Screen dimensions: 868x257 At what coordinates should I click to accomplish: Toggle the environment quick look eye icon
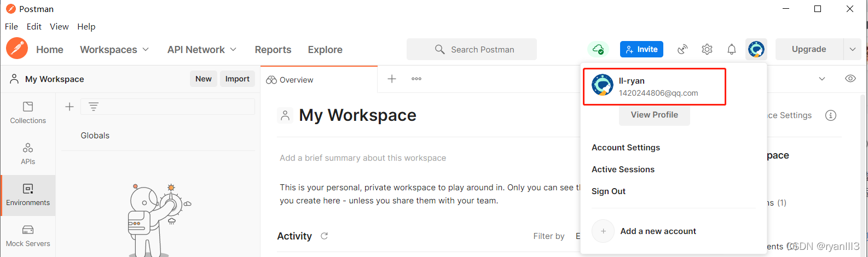coord(850,79)
